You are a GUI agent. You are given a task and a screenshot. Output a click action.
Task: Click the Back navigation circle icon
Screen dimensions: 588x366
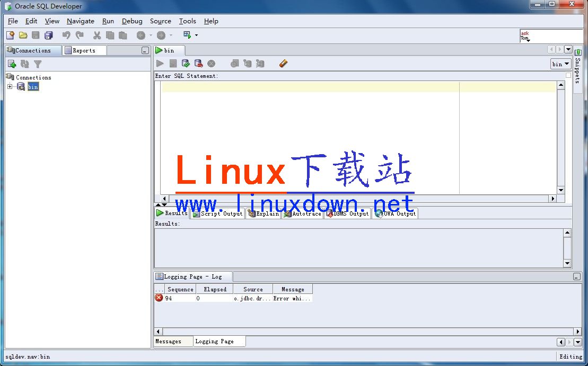[x=141, y=35]
